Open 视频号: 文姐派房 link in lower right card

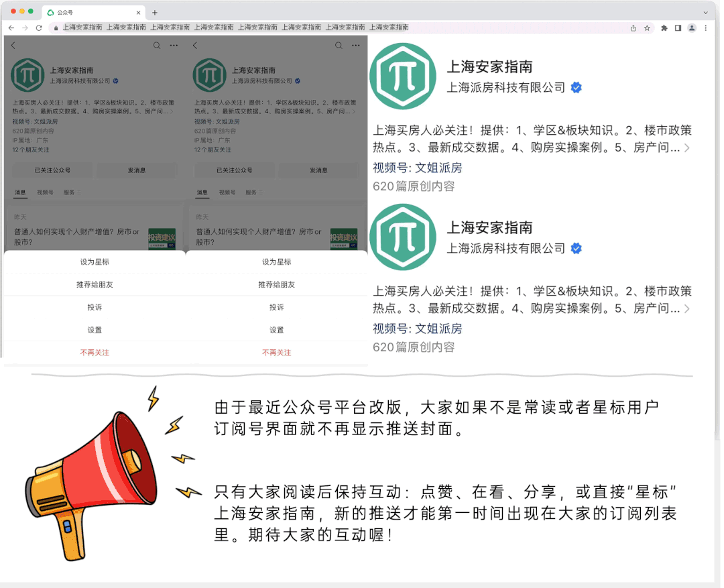(x=418, y=329)
